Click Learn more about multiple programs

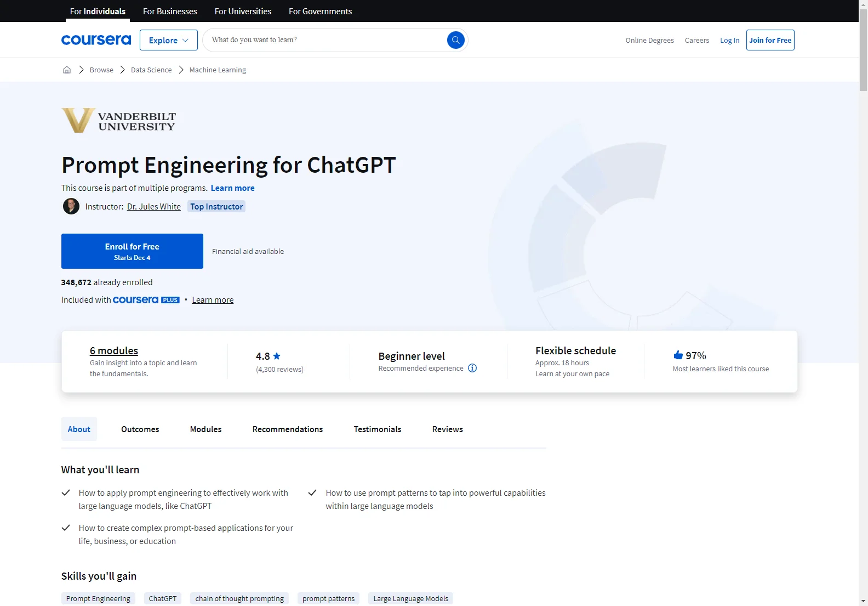(x=232, y=188)
